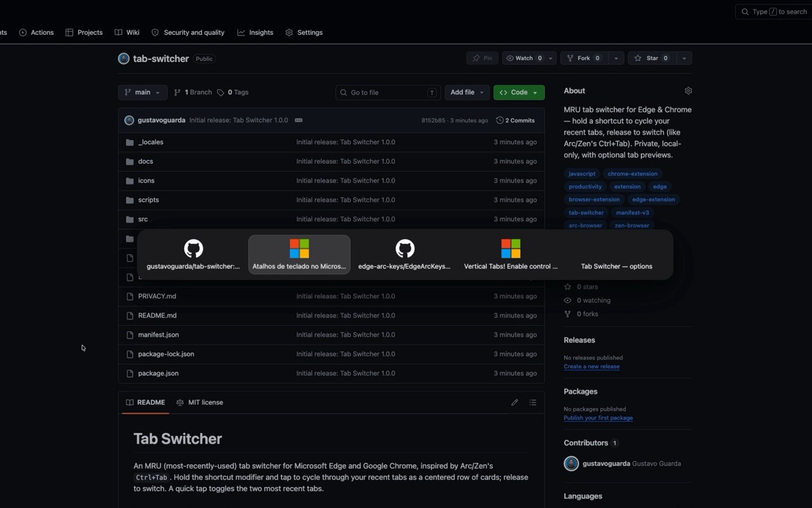Click the folder icon for docs
This screenshot has height=508, width=812.
pyautogui.click(x=130, y=161)
